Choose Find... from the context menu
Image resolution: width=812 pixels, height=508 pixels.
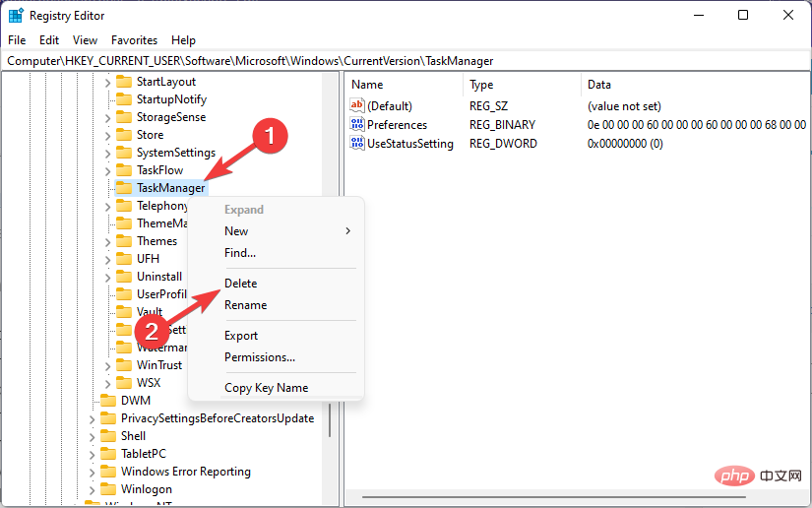277,253
